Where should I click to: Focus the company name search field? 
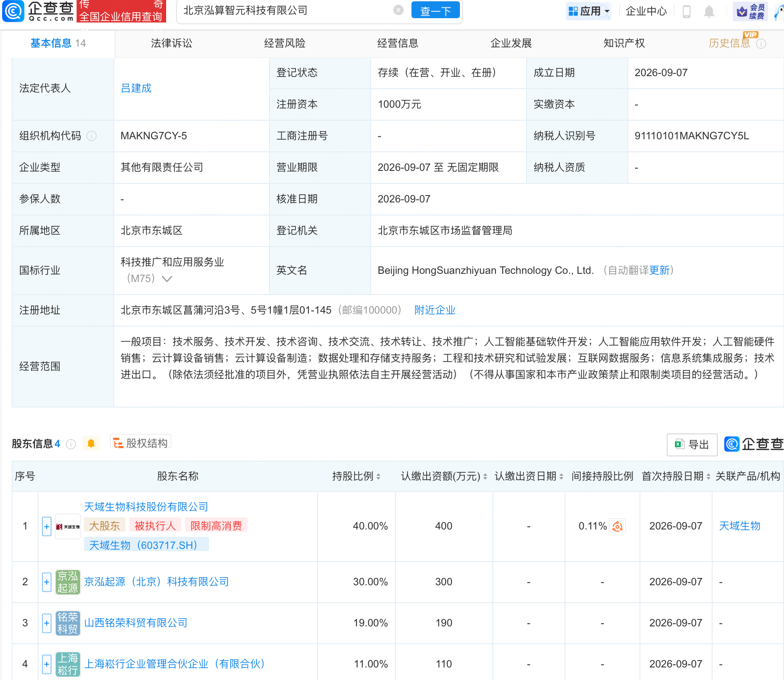point(286,10)
